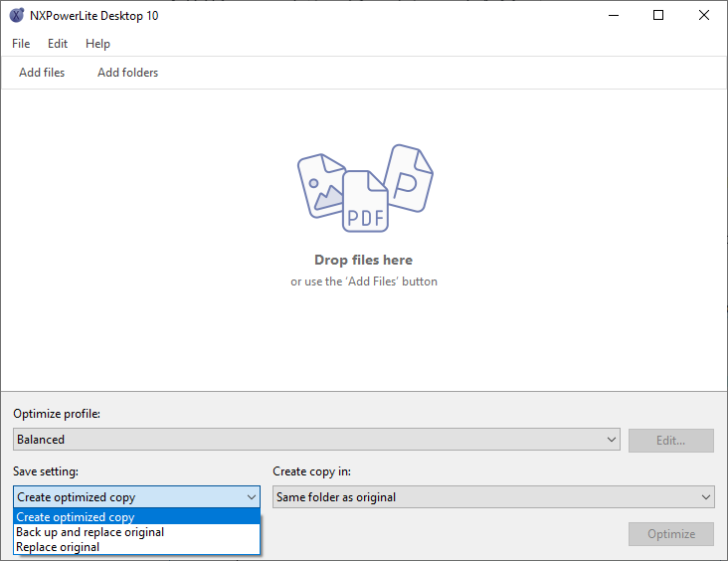728x561 pixels.
Task: Choose Back up and replace original option
Action: click(x=136, y=532)
